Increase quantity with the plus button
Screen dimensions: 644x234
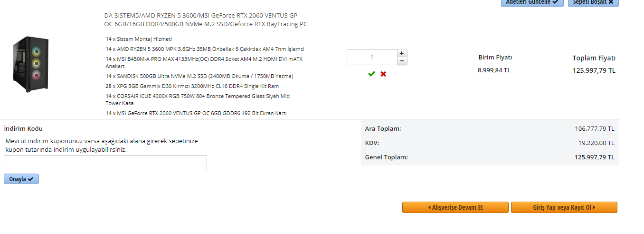point(402,53)
